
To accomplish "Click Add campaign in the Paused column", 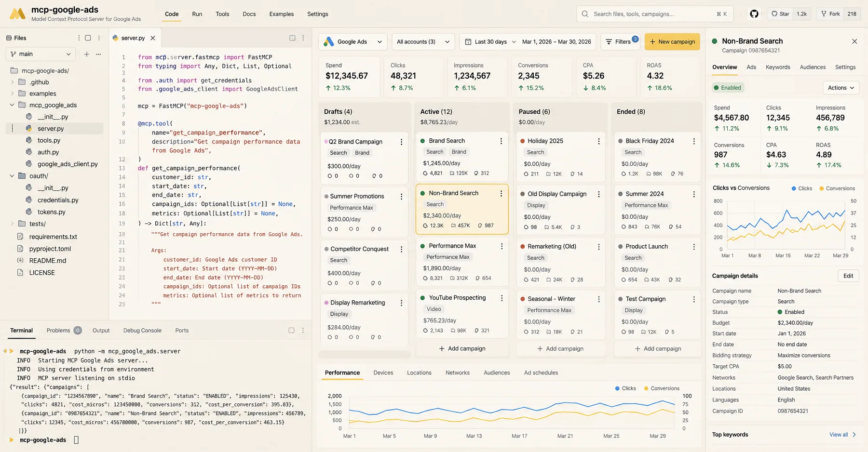I will point(560,348).
